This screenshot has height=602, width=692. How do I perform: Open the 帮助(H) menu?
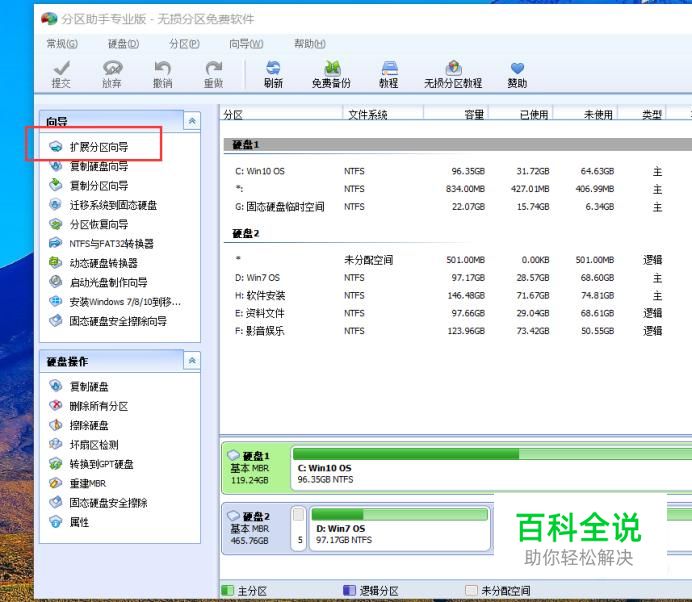click(x=310, y=44)
